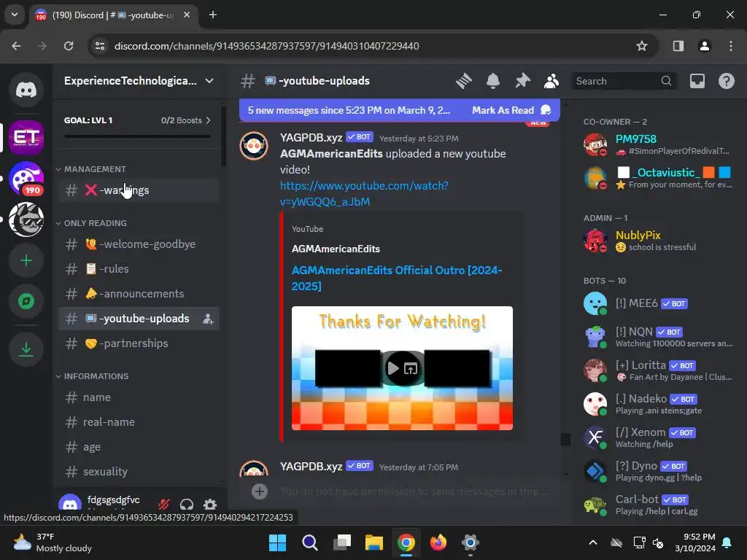Open User Settings gear icon
Viewport: 747px width, 560px height.
tap(209, 504)
